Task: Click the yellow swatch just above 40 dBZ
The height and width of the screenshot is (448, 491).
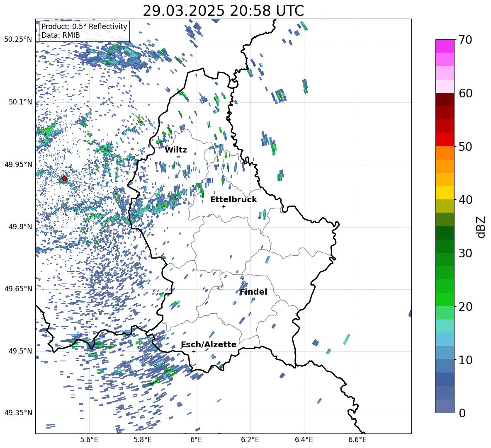Action: pos(445,193)
